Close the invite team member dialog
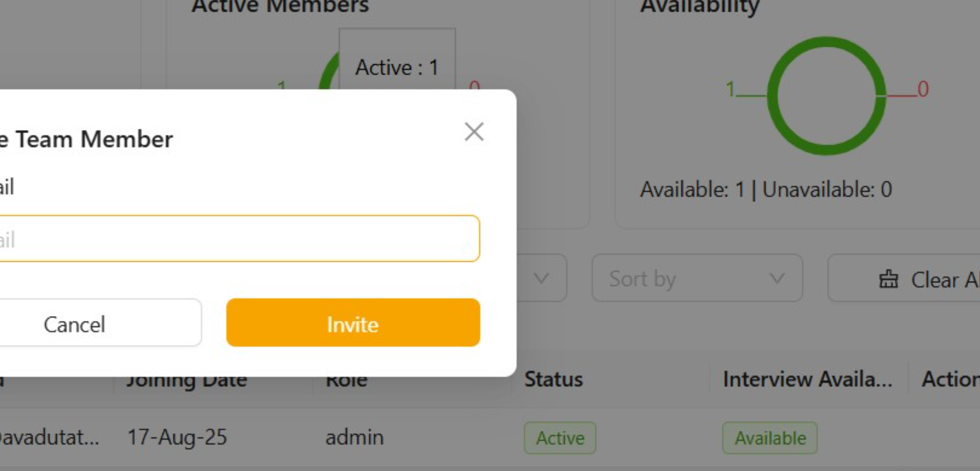 (474, 132)
